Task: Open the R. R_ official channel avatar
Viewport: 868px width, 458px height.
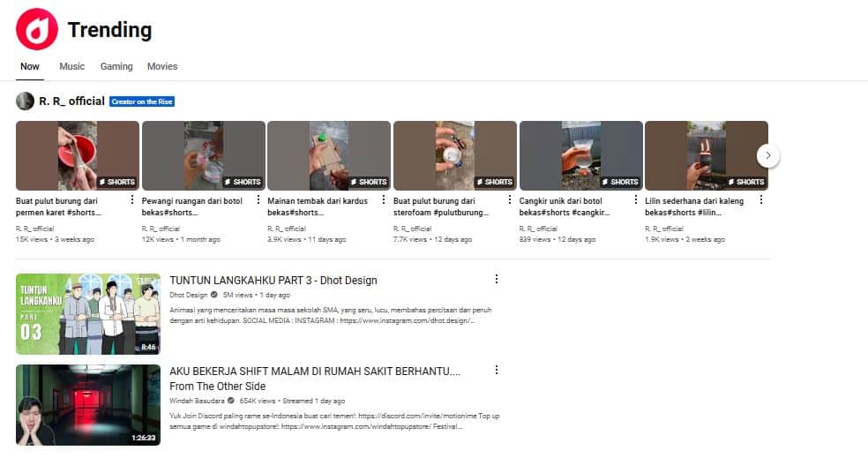Action: [25, 101]
